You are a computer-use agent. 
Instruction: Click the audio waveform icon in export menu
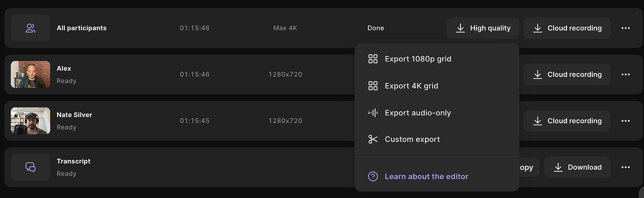click(373, 113)
